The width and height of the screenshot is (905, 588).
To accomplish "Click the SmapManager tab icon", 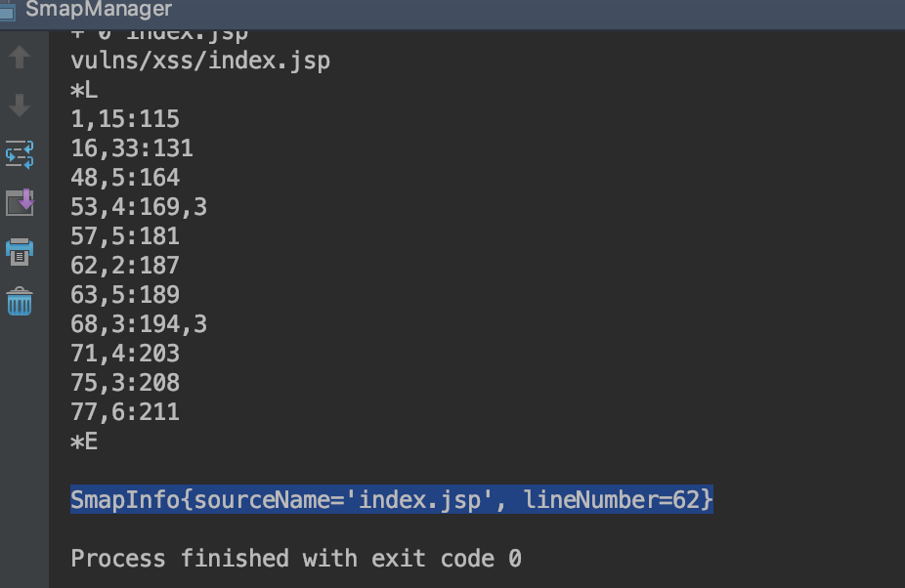I will pos(7,10).
